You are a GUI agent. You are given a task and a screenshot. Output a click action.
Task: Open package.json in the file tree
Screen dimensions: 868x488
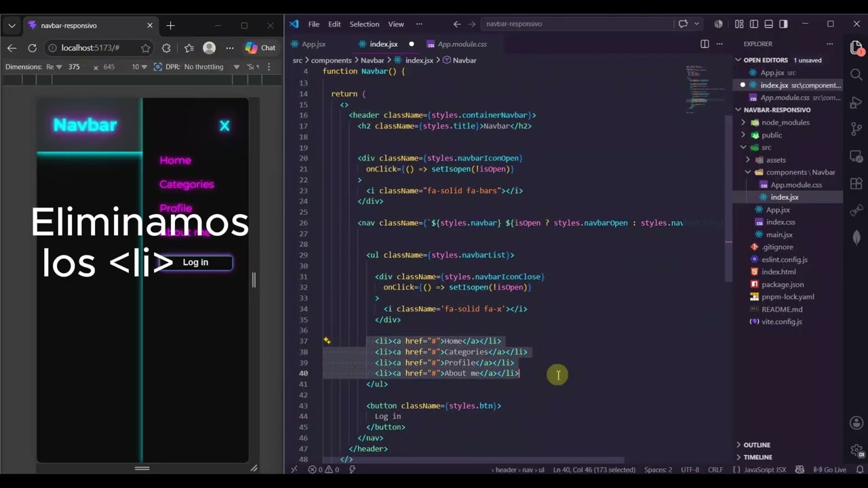click(783, 285)
